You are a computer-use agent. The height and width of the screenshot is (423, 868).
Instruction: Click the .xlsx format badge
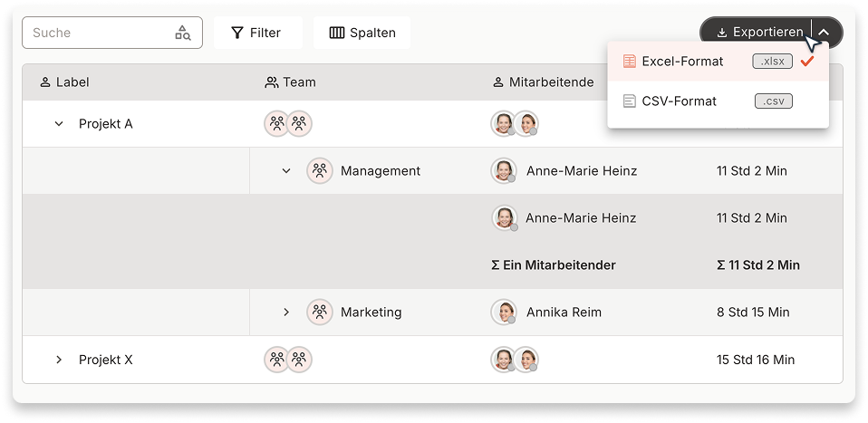772,62
